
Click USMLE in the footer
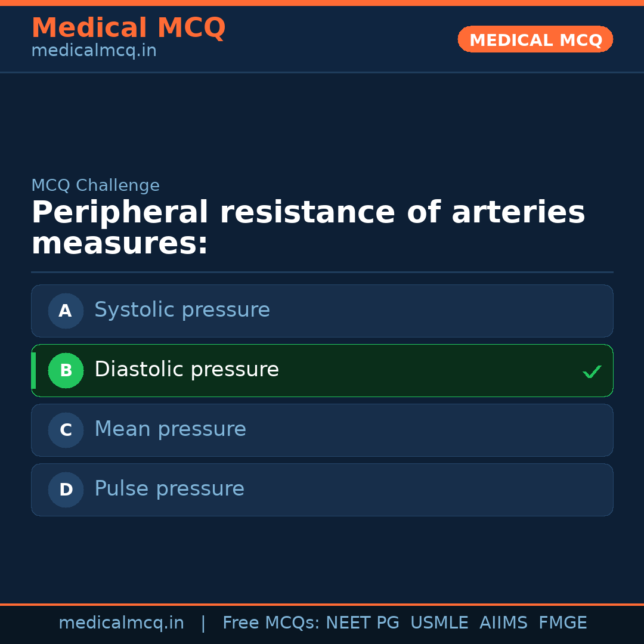(439, 623)
